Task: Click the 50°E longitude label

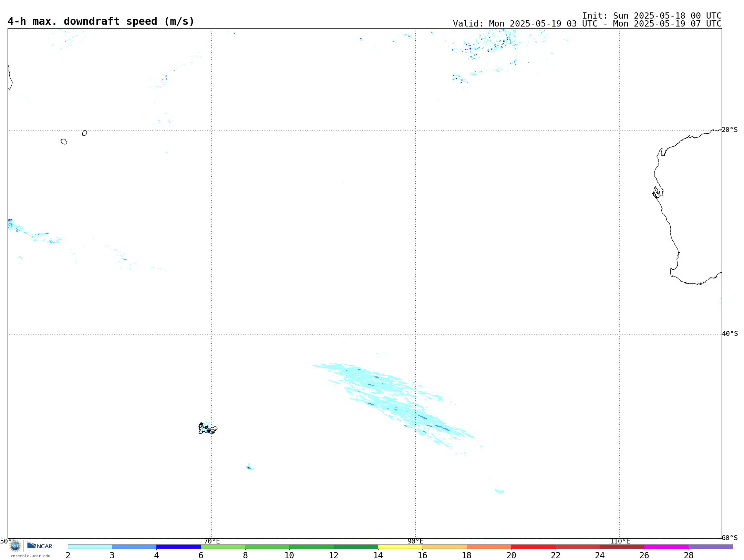Action: 8,541
